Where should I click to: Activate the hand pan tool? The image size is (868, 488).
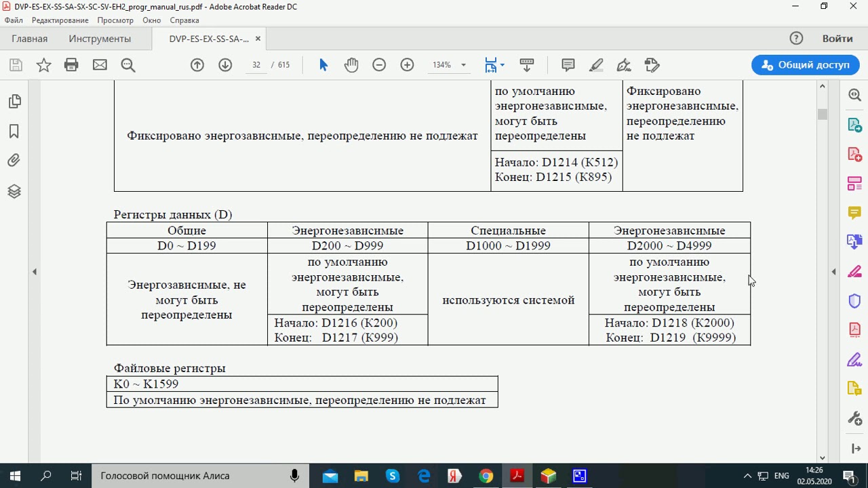tap(351, 65)
